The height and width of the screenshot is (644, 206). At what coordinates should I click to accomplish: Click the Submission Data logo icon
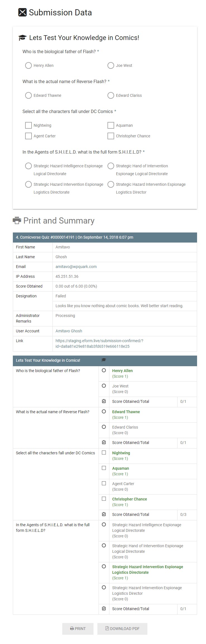point(22,13)
